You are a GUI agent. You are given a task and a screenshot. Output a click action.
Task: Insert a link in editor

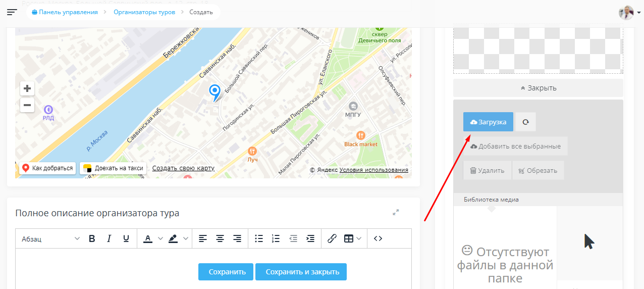332,239
